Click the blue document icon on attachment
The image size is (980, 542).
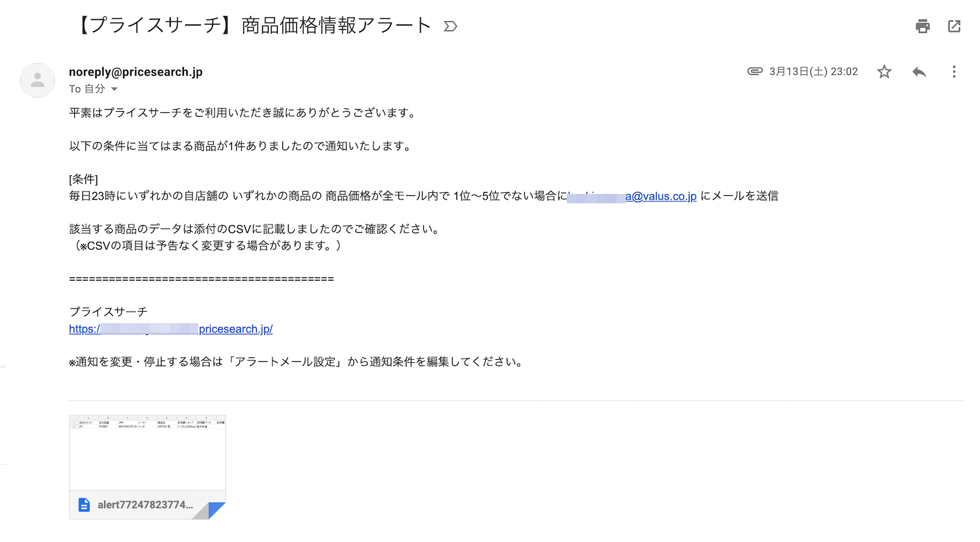tap(84, 505)
